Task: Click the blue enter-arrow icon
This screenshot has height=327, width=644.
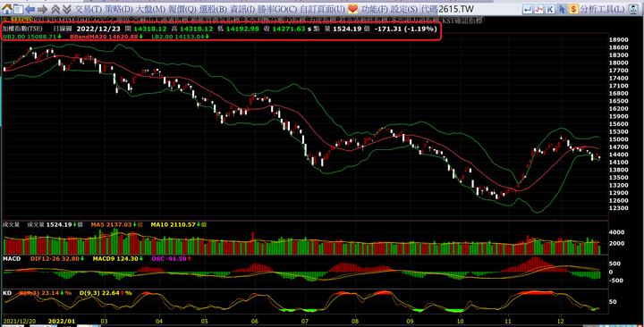Action: pyautogui.click(x=528, y=9)
